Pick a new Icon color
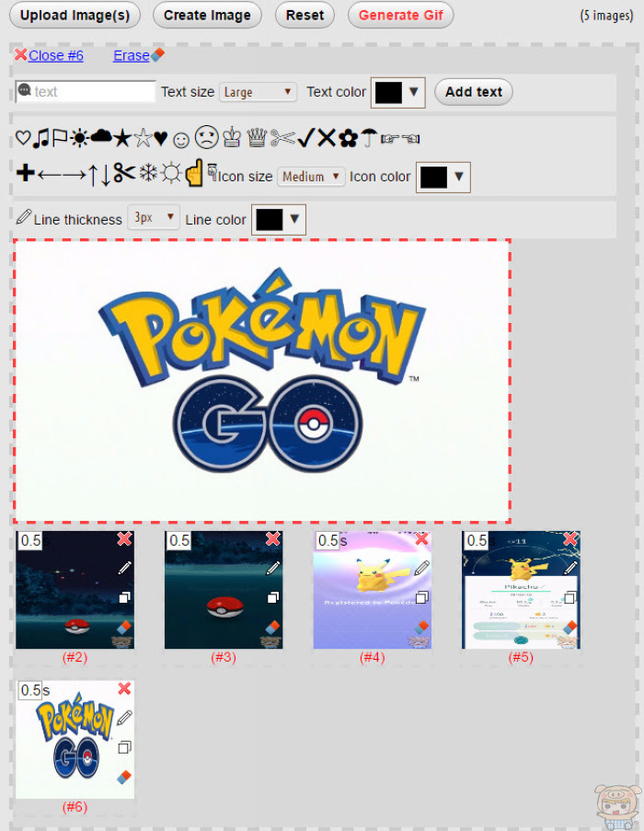Viewport: 644px width, 831px height. coord(443,177)
